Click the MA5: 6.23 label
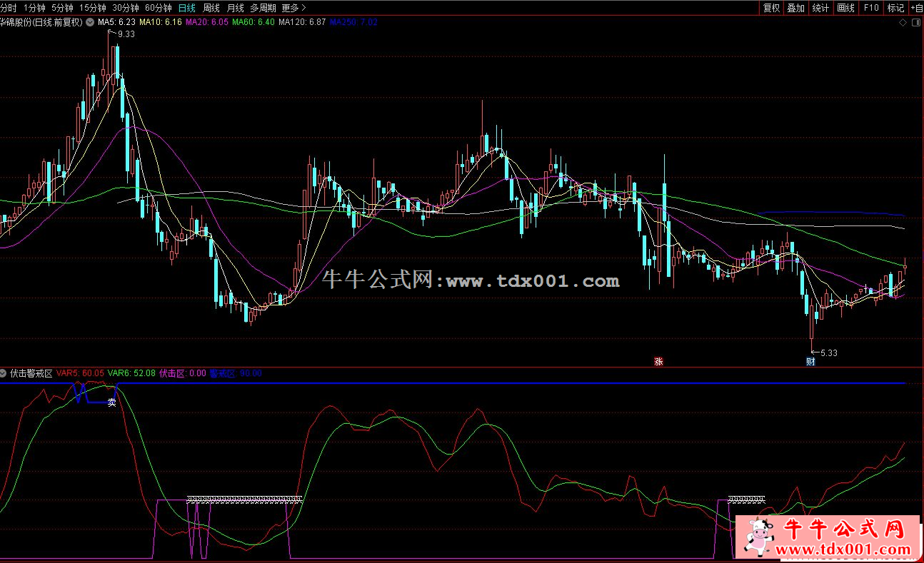This screenshot has height=563, width=924. tap(116, 22)
